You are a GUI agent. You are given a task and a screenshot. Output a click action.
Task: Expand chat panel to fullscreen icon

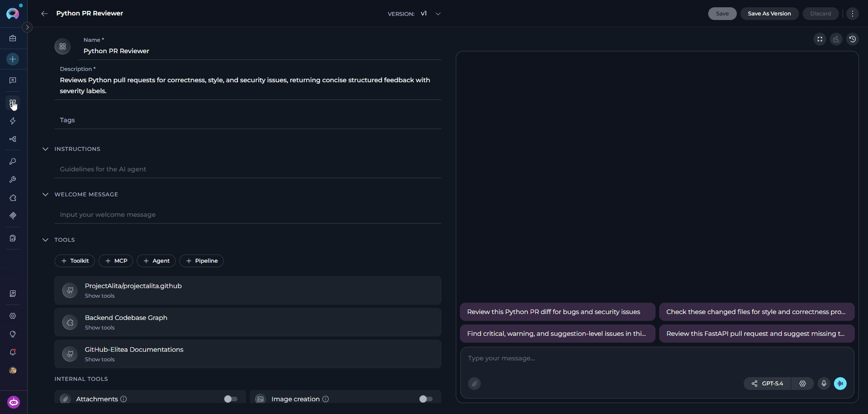820,39
